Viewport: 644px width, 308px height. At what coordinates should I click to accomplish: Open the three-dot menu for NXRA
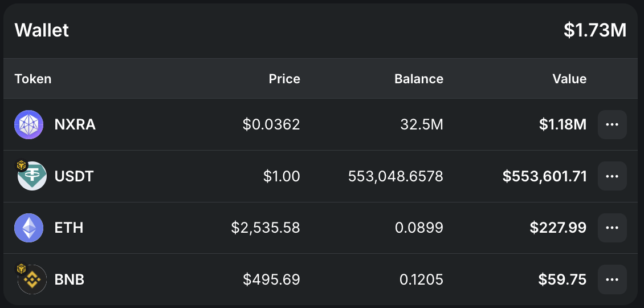pyautogui.click(x=612, y=124)
